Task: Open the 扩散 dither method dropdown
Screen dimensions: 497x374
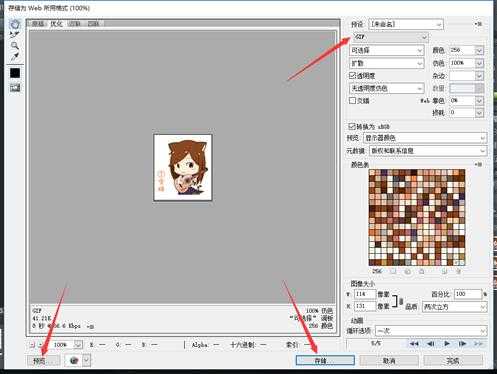Action: [x=386, y=63]
